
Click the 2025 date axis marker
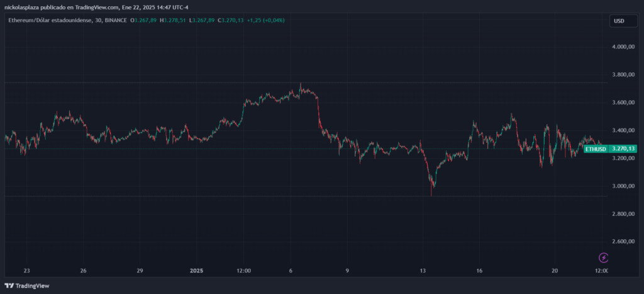[196, 271]
